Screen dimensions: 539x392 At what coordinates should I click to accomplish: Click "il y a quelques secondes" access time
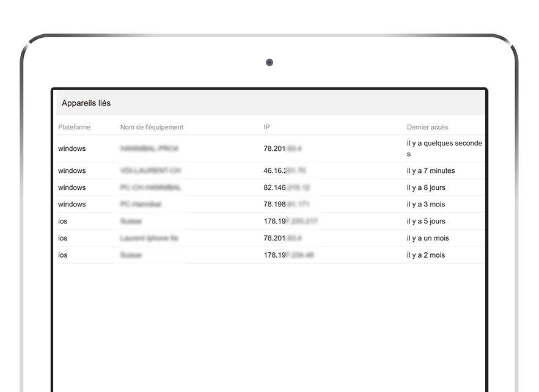pyautogui.click(x=444, y=148)
